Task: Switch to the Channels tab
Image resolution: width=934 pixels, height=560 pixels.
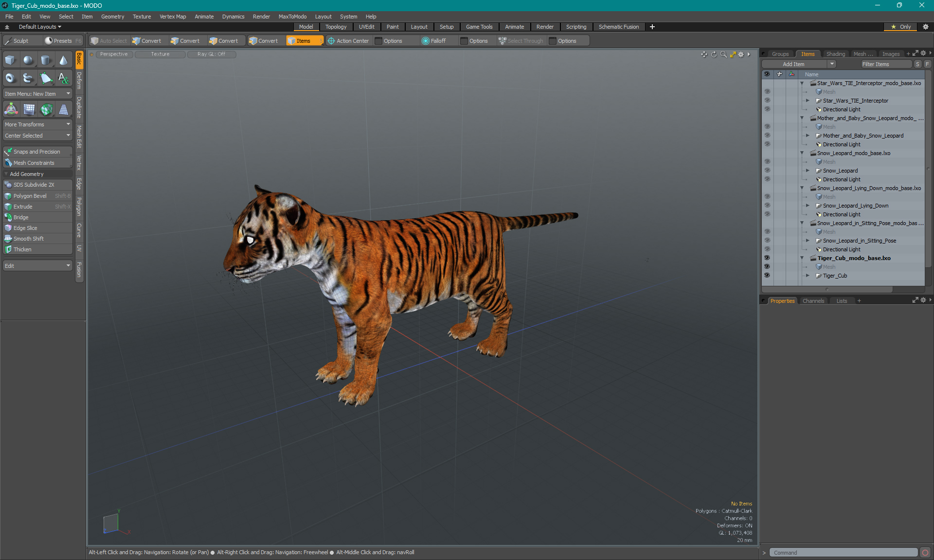Action: click(x=813, y=301)
